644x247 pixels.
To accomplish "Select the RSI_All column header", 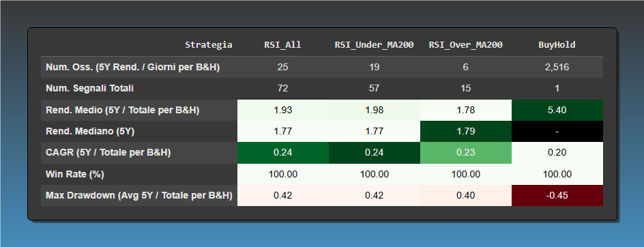I will coord(282,45).
